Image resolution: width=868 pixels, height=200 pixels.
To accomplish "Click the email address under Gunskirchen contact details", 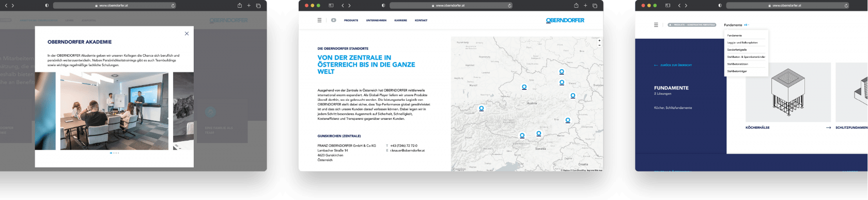I will click(407, 150).
